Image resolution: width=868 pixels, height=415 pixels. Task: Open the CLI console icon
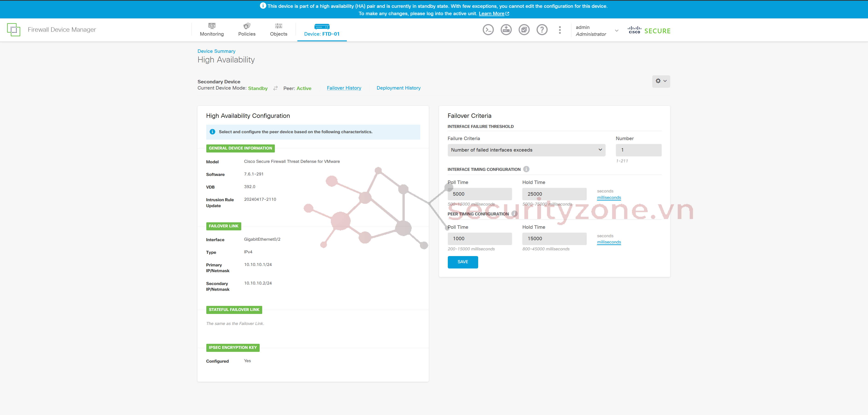[x=488, y=30]
